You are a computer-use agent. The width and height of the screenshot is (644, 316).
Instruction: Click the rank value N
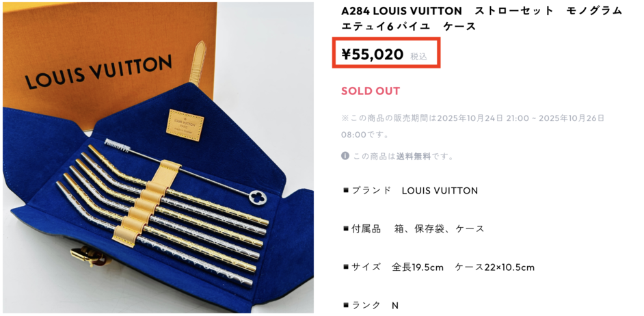(x=395, y=305)
